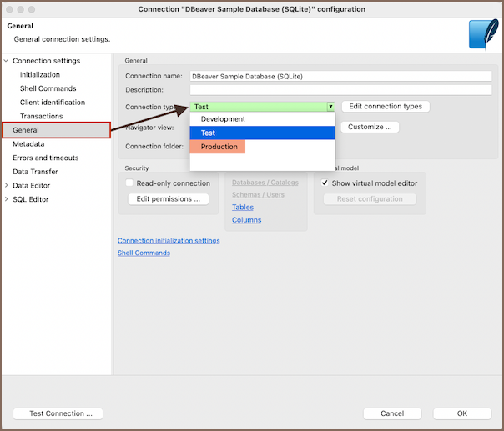Select Test in the dropdown list
This screenshot has height=431, width=504.
pos(209,133)
